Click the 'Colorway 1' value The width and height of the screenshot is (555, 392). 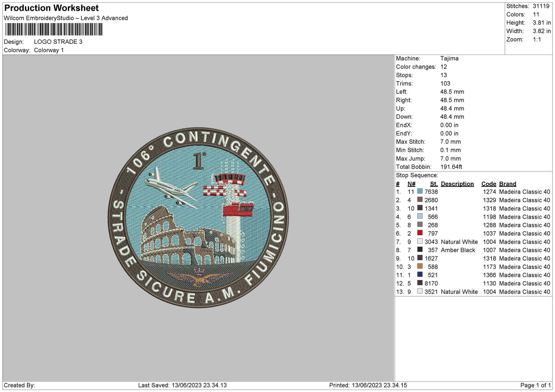pyautogui.click(x=49, y=50)
